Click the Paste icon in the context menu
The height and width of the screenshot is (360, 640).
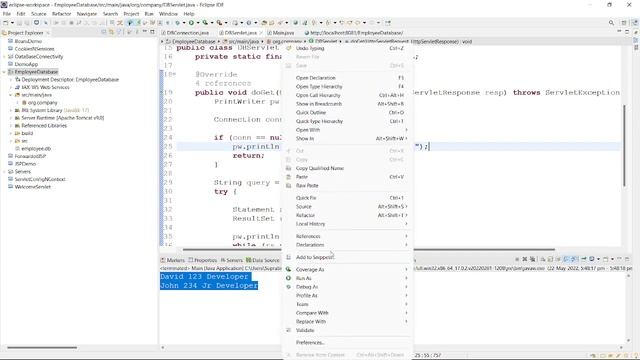point(289,177)
